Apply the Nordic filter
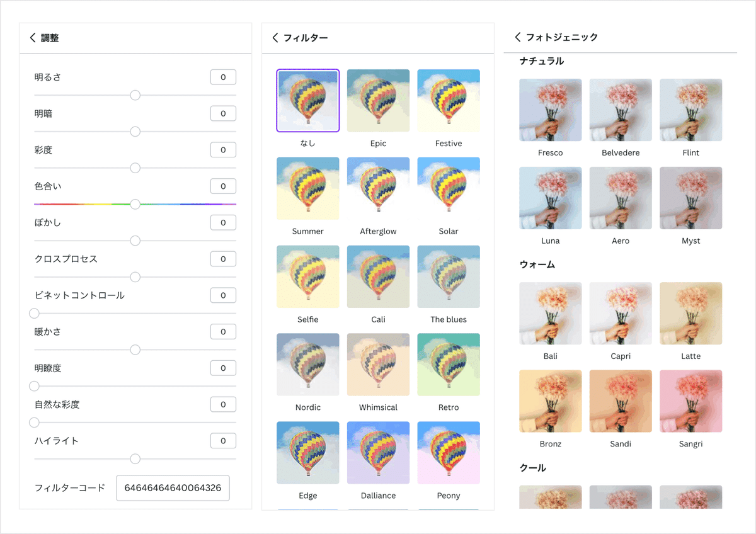 coord(307,365)
